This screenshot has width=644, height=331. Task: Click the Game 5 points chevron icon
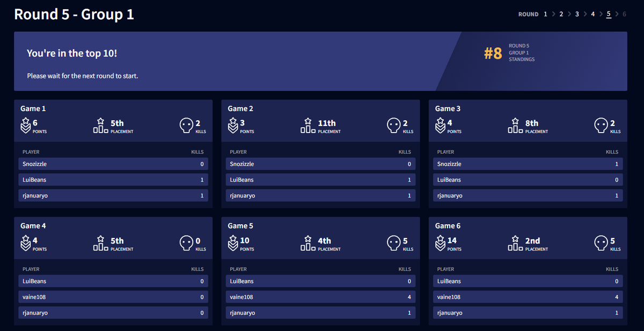point(232,244)
